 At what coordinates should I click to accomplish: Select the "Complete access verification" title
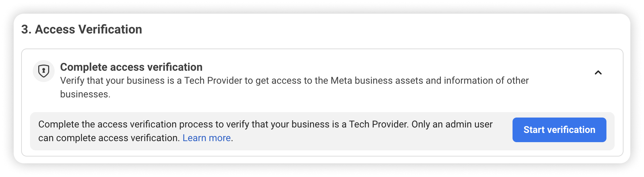tap(131, 67)
